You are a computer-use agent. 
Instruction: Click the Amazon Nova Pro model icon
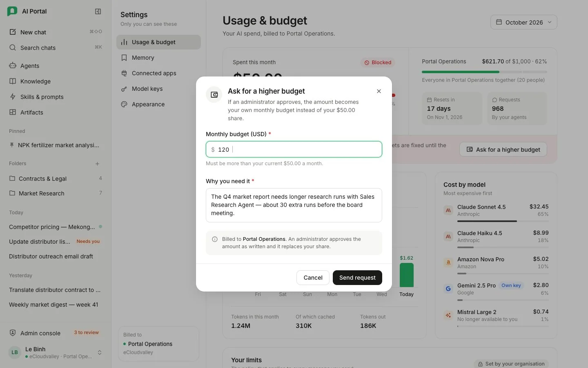[448, 263]
